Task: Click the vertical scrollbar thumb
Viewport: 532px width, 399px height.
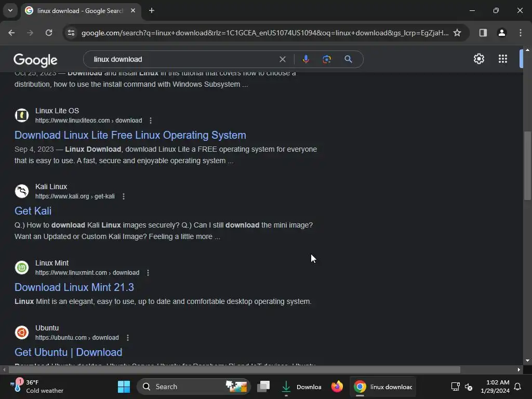Action: 527,166
